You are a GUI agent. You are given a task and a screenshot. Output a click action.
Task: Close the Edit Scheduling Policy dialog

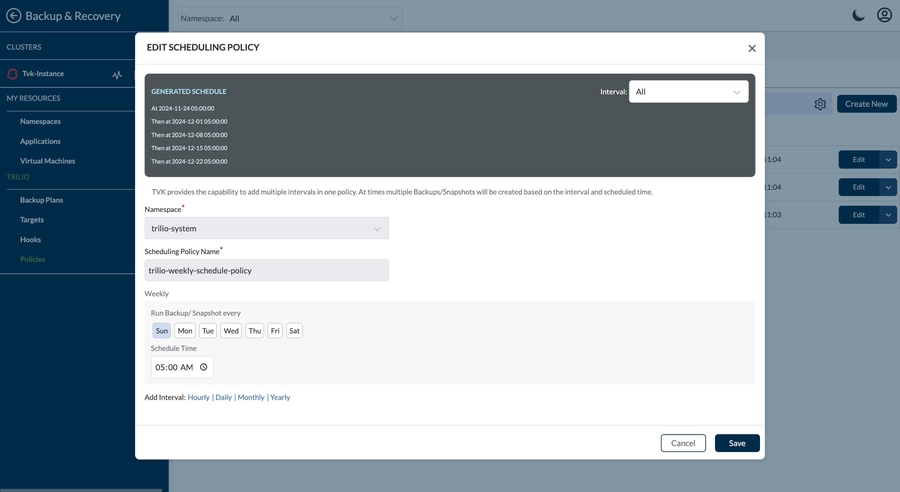(752, 48)
